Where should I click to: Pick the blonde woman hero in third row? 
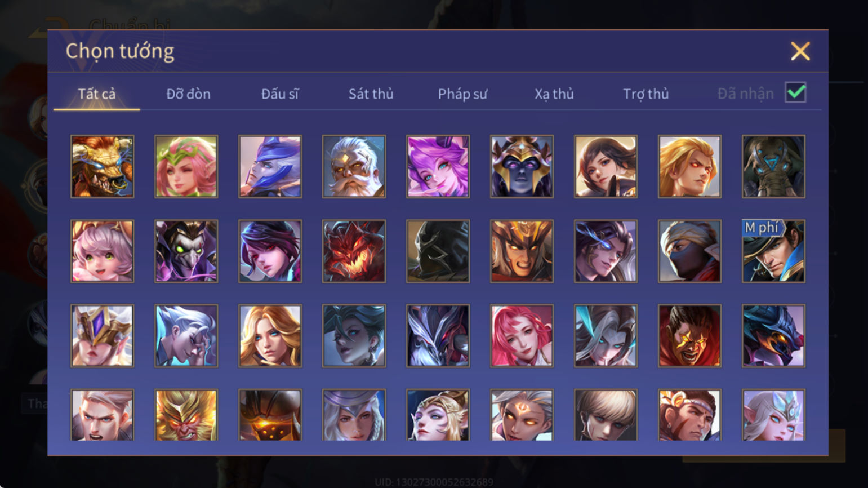(270, 336)
